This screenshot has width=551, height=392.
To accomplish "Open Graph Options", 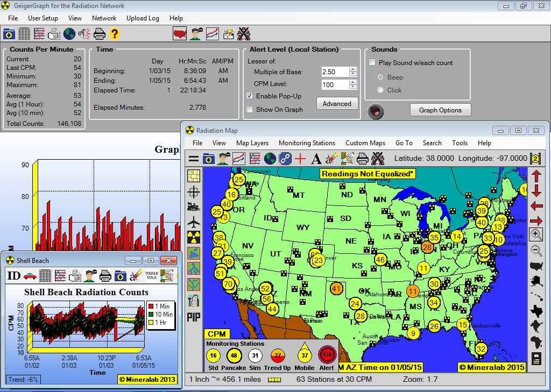I will [440, 110].
